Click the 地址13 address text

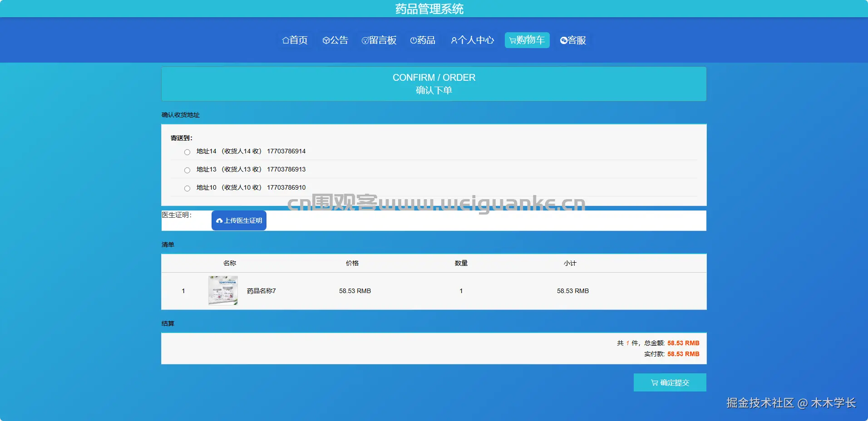207,169
